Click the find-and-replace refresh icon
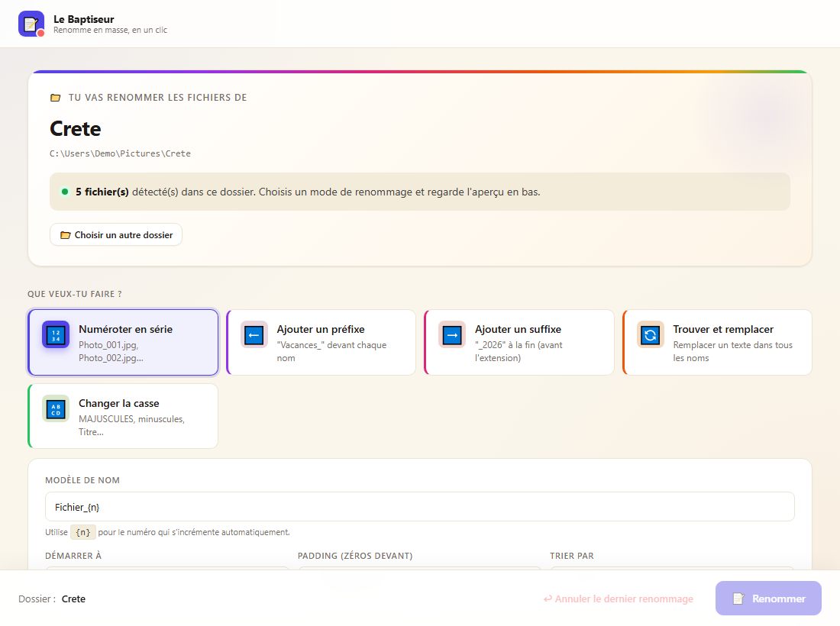 pos(651,335)
